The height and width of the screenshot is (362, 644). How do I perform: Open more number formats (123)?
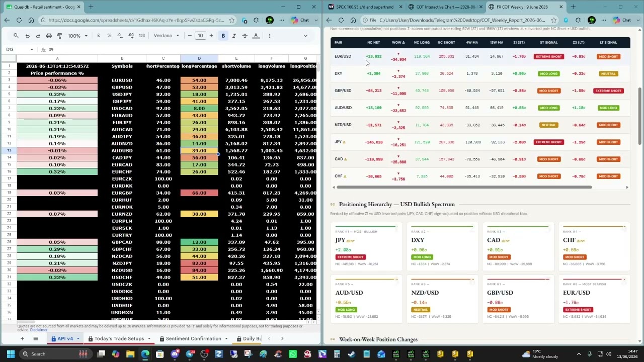(x=142, y=36)
